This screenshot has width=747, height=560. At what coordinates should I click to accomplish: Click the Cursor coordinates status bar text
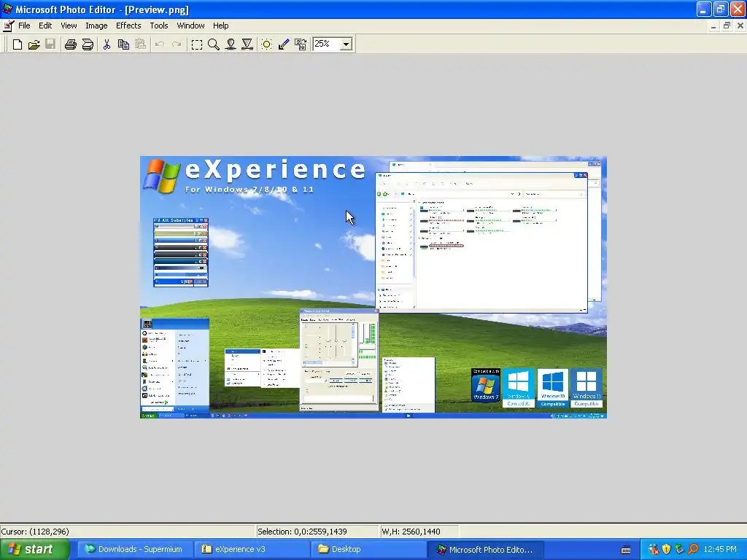pos(35,532)
